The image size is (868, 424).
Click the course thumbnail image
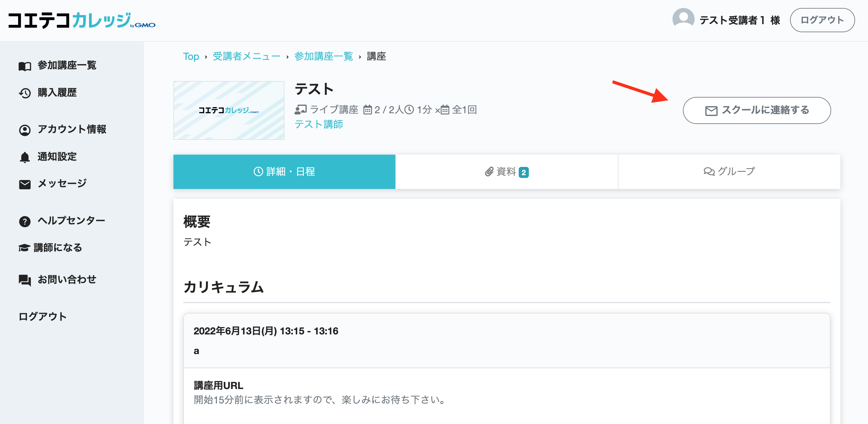click(x=229, y=110)
